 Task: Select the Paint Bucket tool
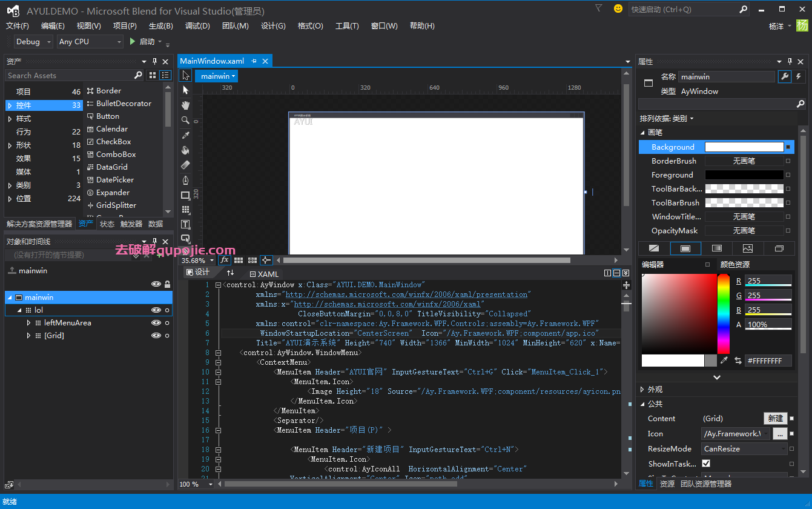(185, 150)
